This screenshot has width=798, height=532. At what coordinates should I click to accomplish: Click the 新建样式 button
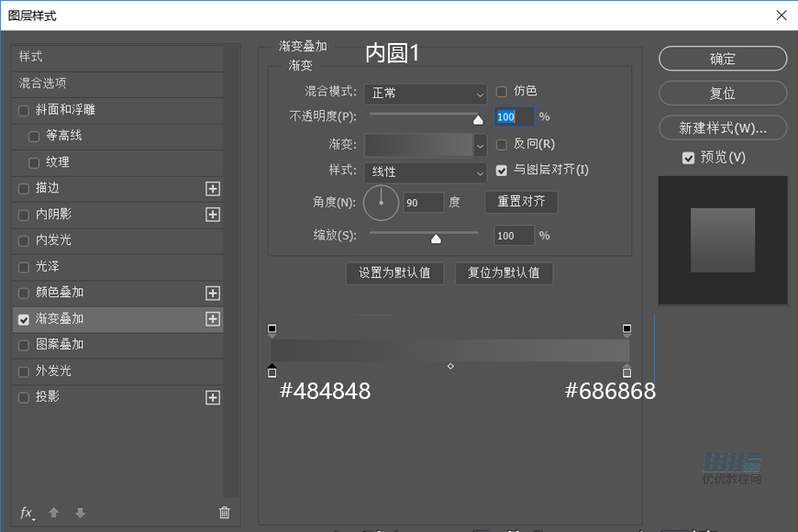coord(722,127)
